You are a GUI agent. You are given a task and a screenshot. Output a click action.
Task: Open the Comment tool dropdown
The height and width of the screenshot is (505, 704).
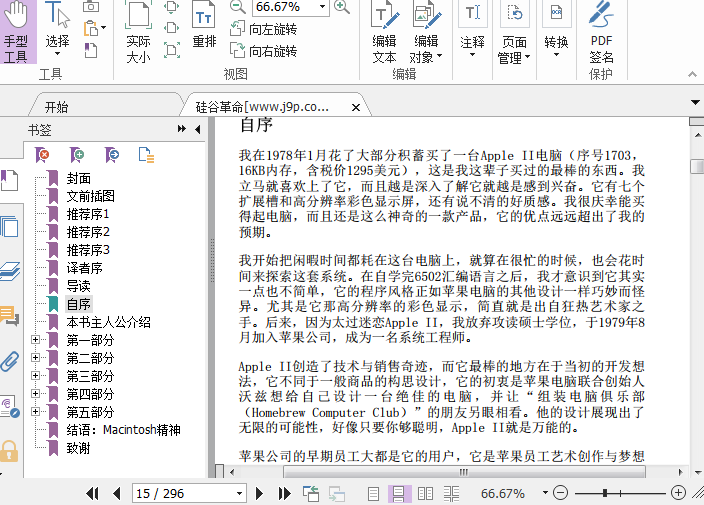[x=472, y=29]
